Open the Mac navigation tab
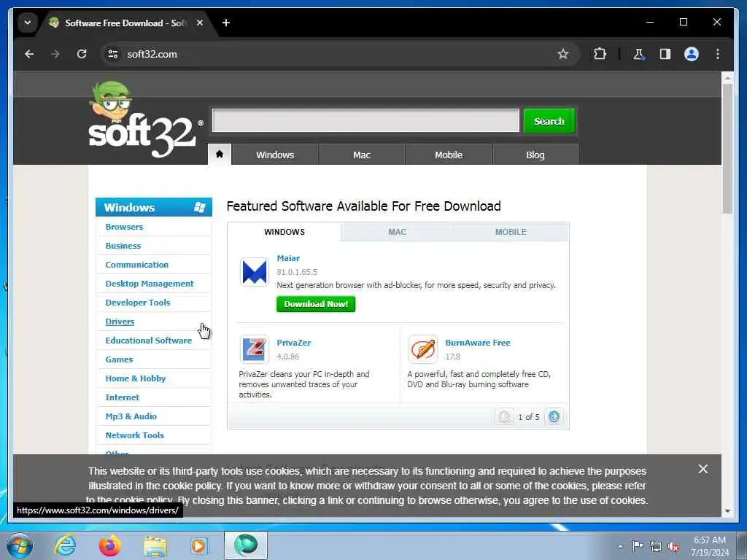Screen dimensions: 747x560 [362, 155]
